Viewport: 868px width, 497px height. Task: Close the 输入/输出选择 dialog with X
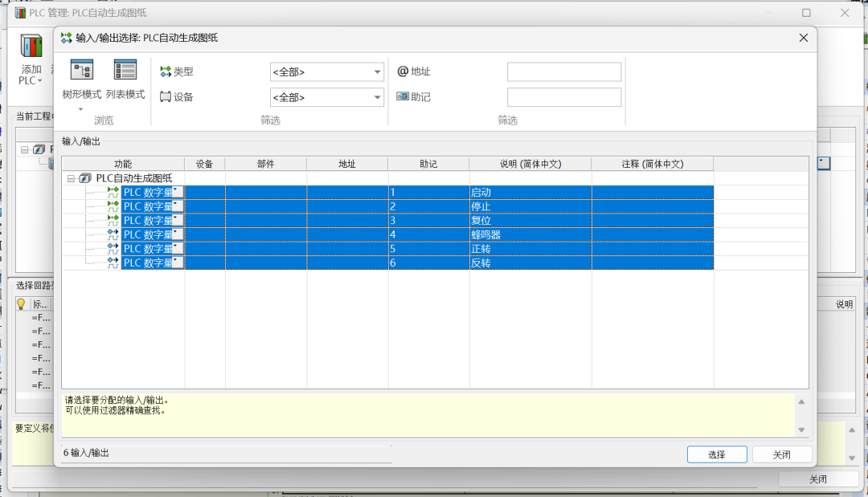tap(803, 38)
